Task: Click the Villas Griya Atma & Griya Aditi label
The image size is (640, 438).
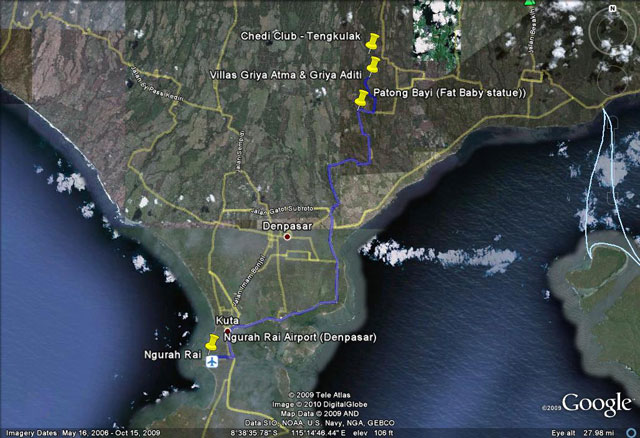Action: [x=284, y=74]
